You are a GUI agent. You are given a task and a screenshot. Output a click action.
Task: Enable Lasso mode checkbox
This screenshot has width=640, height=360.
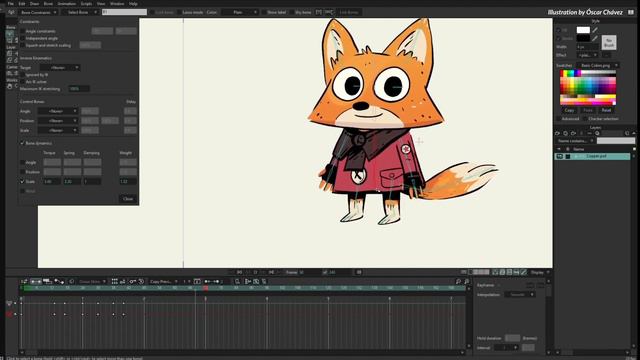[x=179, y=12]
